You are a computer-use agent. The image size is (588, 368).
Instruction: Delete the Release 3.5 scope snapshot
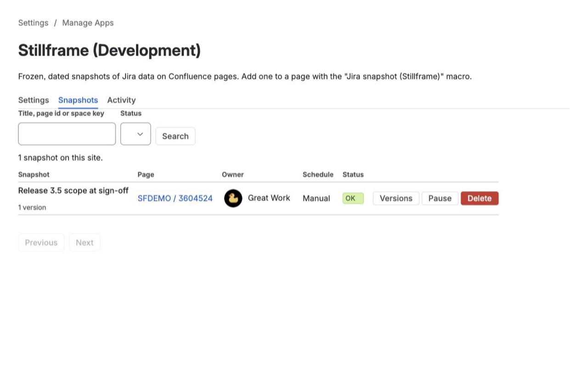tap(480, 198)
